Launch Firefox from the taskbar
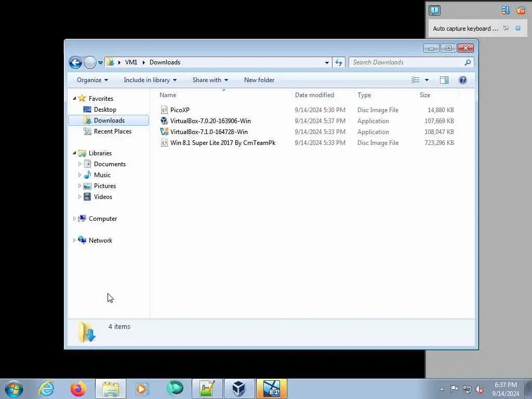 pos(78,389)
